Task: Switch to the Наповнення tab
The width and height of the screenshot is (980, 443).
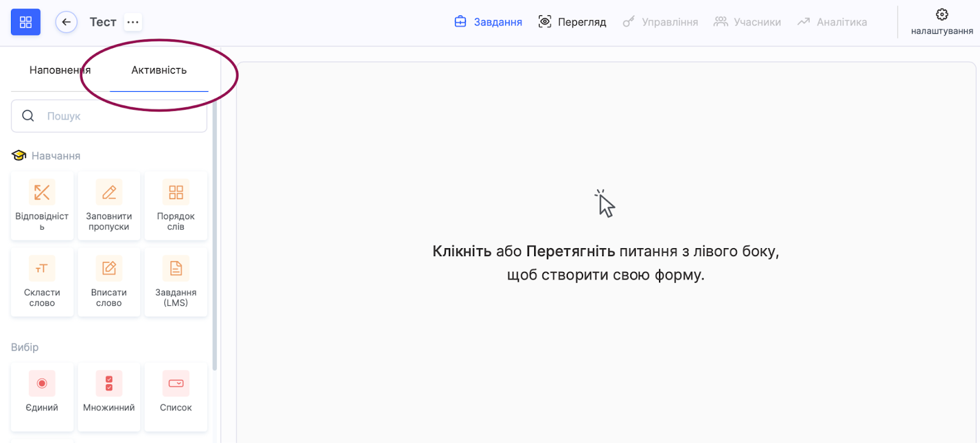Action: (x=59, y=70)
